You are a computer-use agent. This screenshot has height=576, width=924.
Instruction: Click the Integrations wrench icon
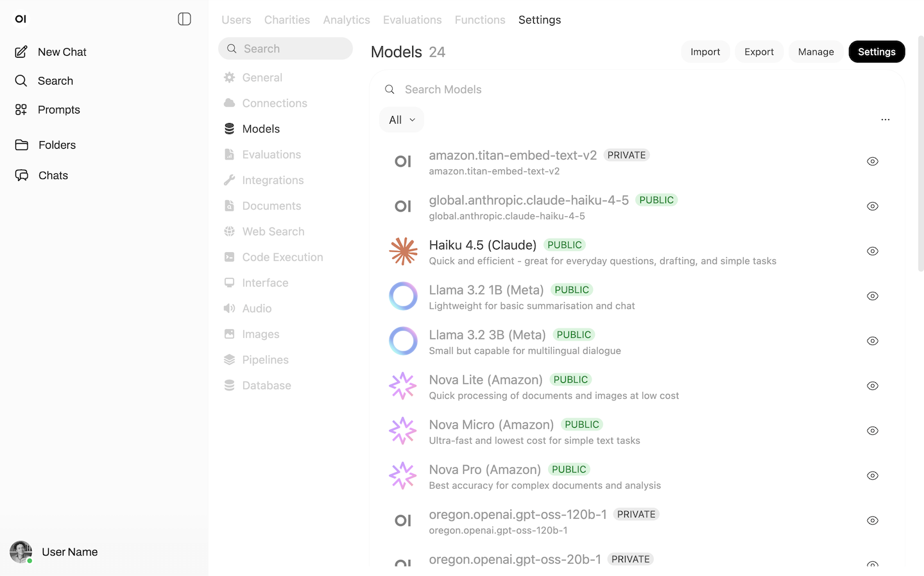click(229, 180)
